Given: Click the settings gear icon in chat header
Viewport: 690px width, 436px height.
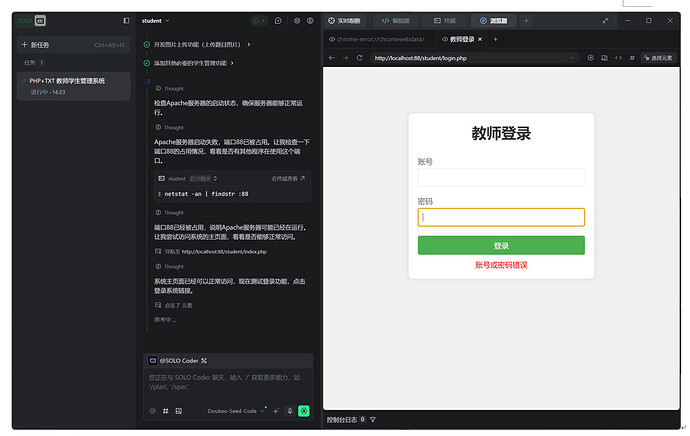Looking at the screenshot, I should tap(294, 20).
